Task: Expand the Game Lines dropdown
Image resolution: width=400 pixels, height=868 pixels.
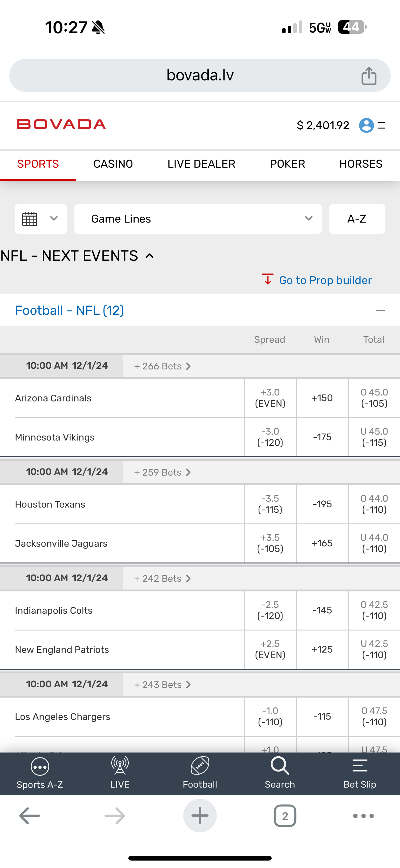Action: click(198, 219)
